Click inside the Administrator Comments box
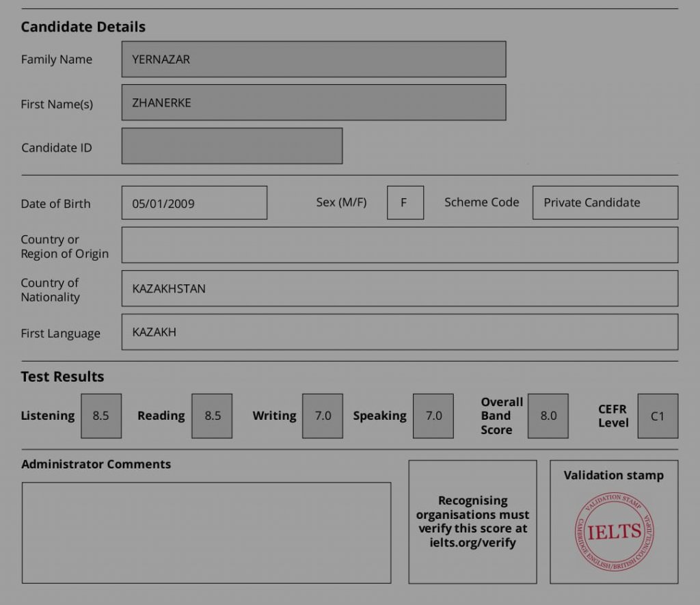This screenshot has width=700, height=605. 206,533
